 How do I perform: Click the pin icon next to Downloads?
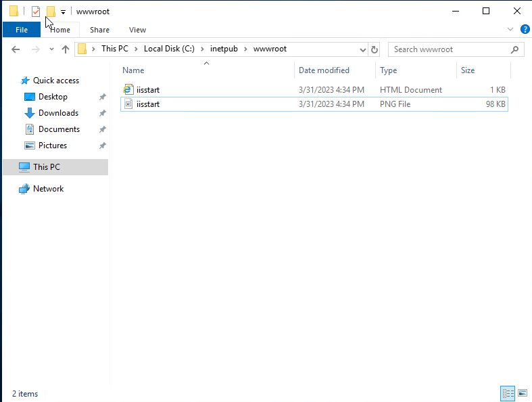tap(103, 113)
